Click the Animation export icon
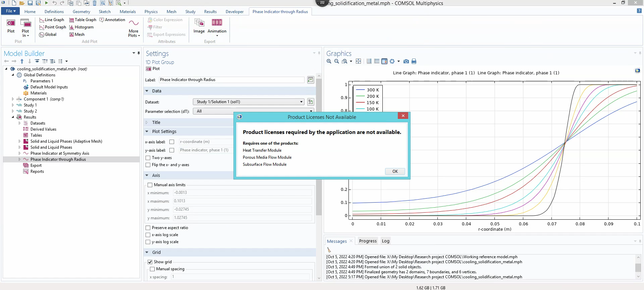Viewport: 644px width, 290px height. [x=217, y=23]
